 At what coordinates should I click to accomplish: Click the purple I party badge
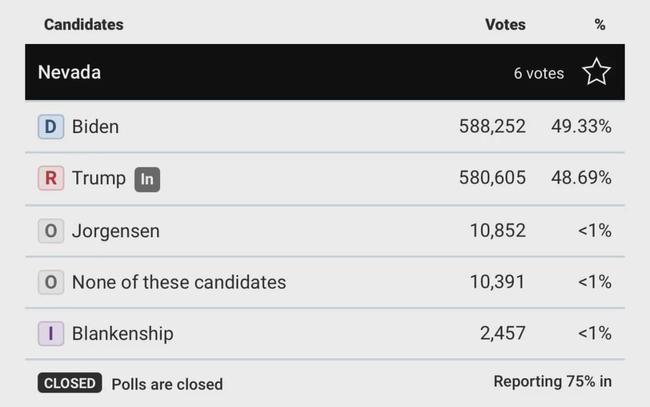(50, 334)
